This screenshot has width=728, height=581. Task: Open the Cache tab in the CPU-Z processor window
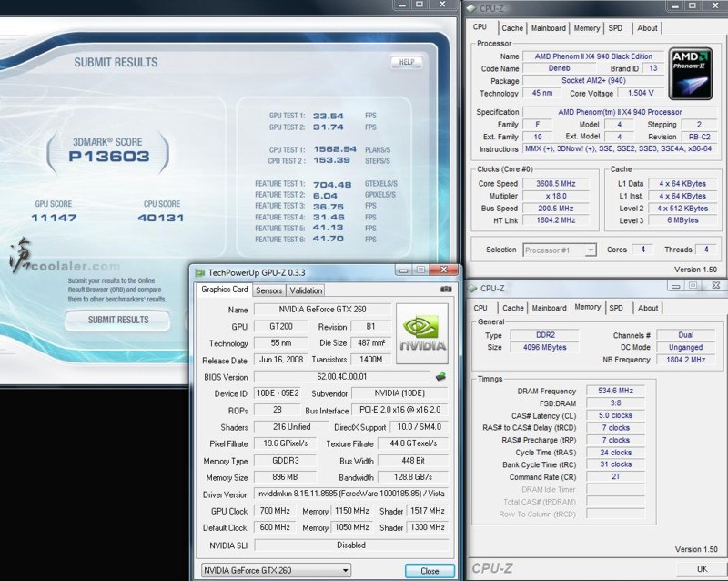click(512, 28)
